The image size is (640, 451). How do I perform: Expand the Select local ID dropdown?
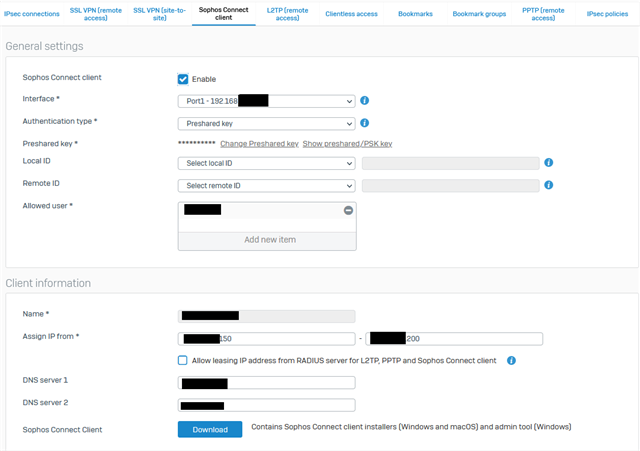(267, 163)
